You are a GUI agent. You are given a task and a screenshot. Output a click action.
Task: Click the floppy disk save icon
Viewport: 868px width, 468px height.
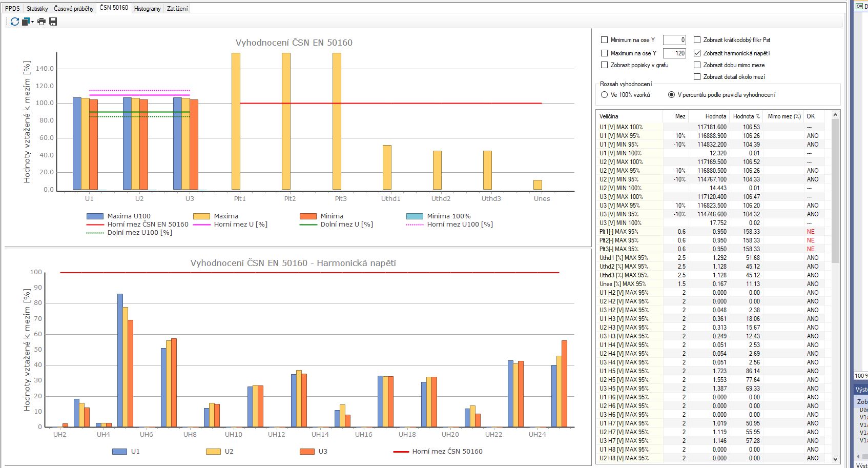[x=53, y=22]
